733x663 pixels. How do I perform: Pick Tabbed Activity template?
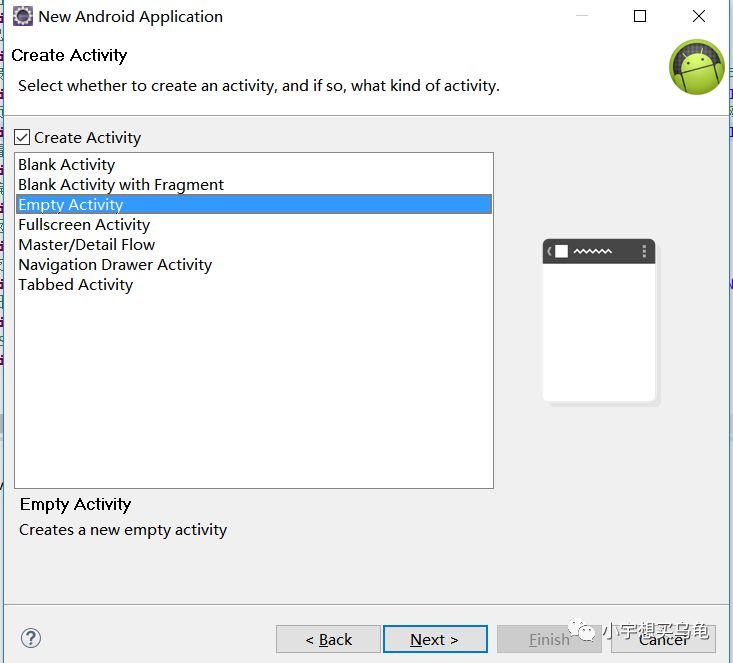point(254,285)
